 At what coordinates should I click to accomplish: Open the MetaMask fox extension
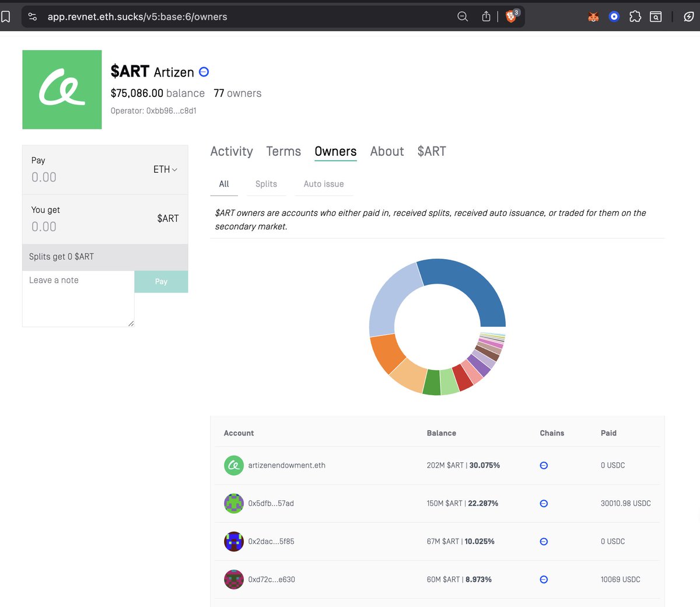point(593,17)
